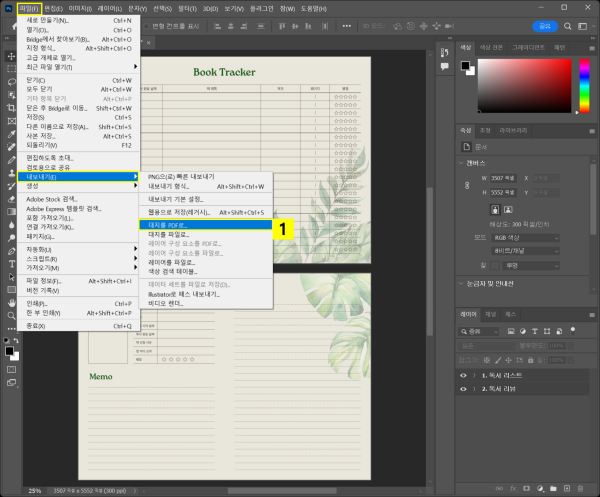
Task: Click the rainbow hue slider
Action: click(x=584, y=86)
